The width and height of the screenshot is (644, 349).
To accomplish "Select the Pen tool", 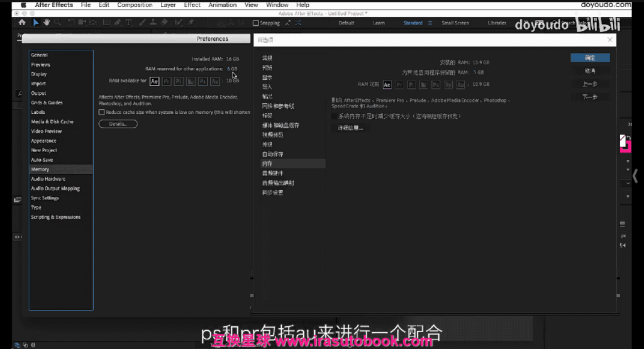I will [118, 23].
